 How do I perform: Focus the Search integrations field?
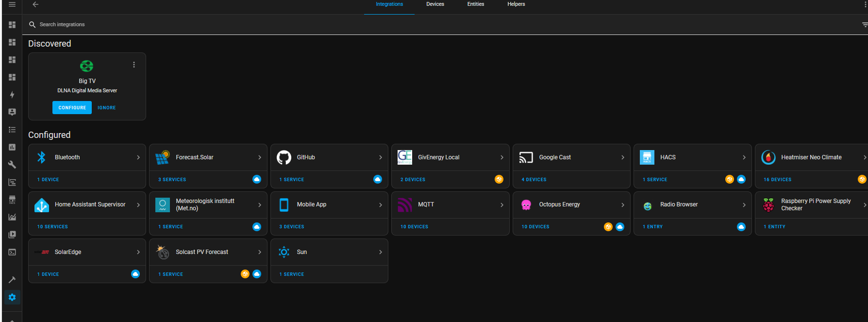[437, 24]
